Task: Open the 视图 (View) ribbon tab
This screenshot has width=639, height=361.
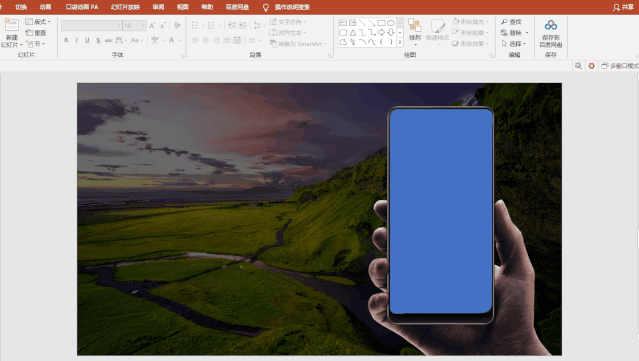Action: click(x=183, y=7)
